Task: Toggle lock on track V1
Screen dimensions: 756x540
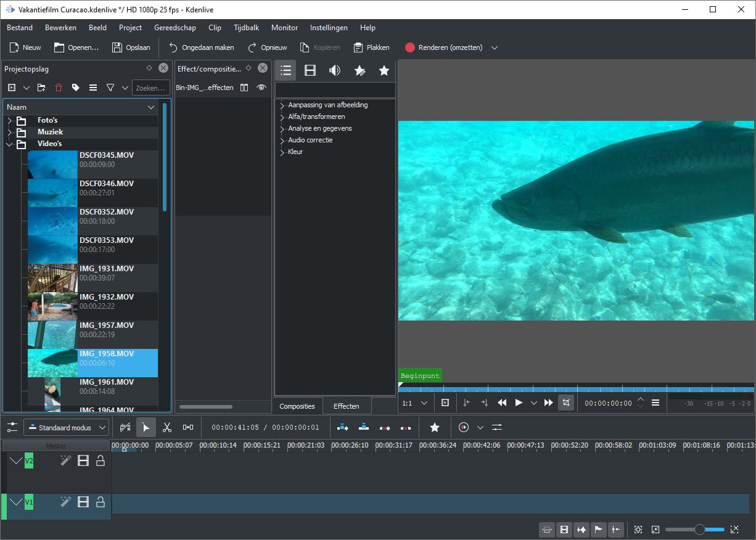Action: 100,502
